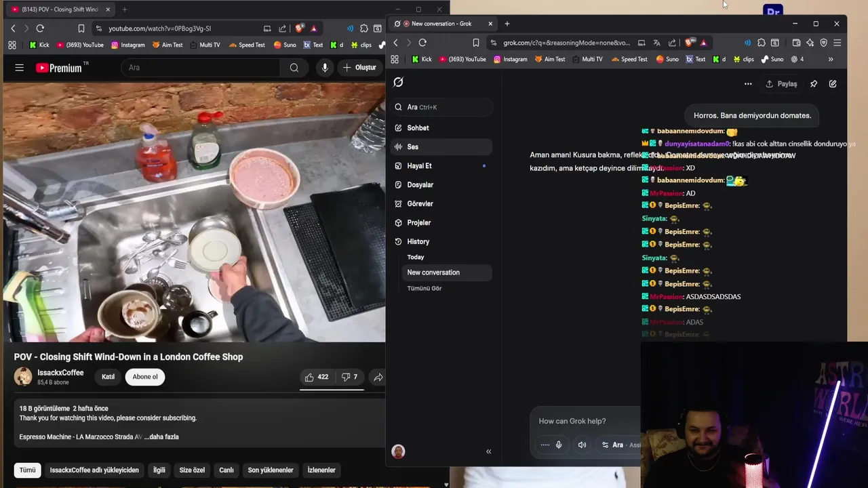This screenshot has height=488, width=868.
Task: Select the İlgili filter chip
Action: tap(159, 470)
